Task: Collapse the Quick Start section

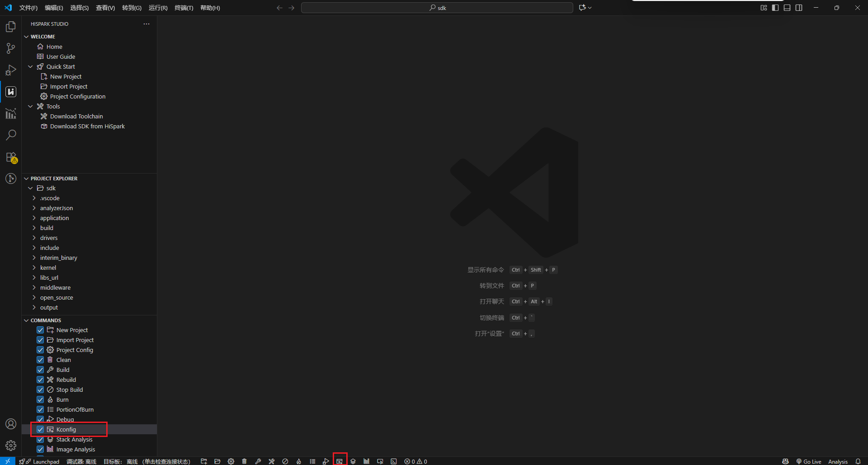Action: point(30,66)
